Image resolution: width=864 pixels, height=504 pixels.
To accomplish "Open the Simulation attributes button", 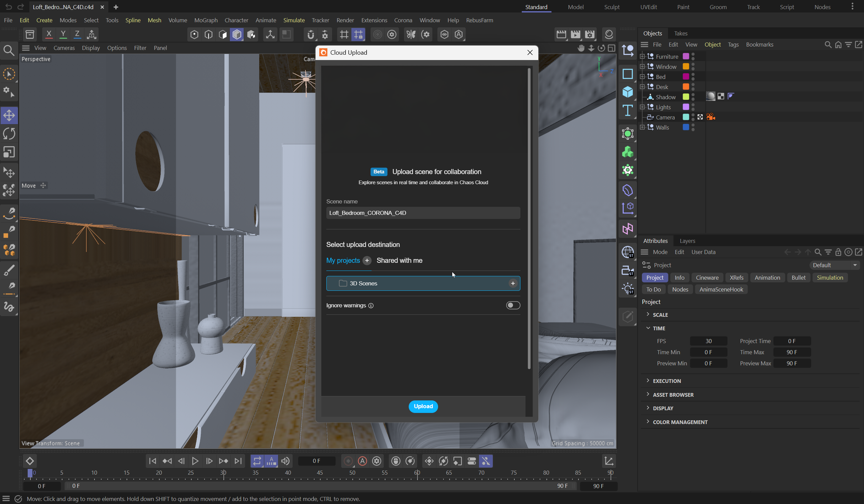I will [x=830, y=278].
